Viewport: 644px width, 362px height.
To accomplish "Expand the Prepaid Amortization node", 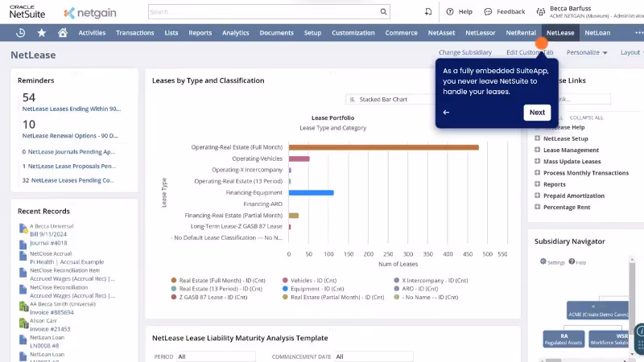I will click(537, 195).
